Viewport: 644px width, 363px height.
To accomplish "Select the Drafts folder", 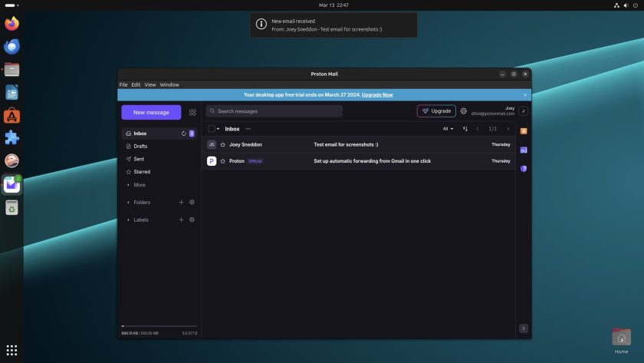I will pyautogui.click(x=159, y=147).
